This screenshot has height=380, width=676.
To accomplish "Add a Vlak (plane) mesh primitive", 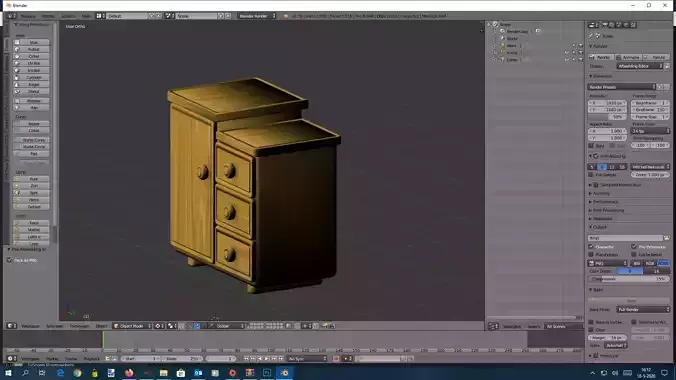I will tap(31, 42).
